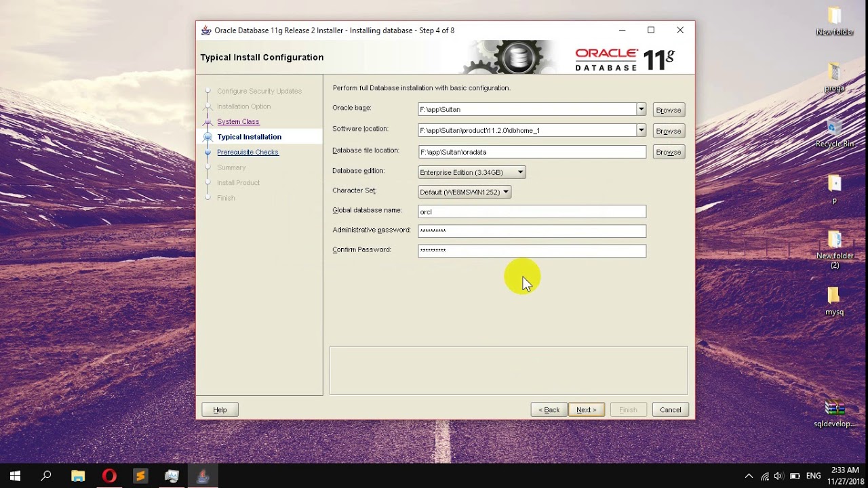Click the "Typical Install Configuration" heading
The width and height of the screenshot is (868, 488).
point(262,58)
